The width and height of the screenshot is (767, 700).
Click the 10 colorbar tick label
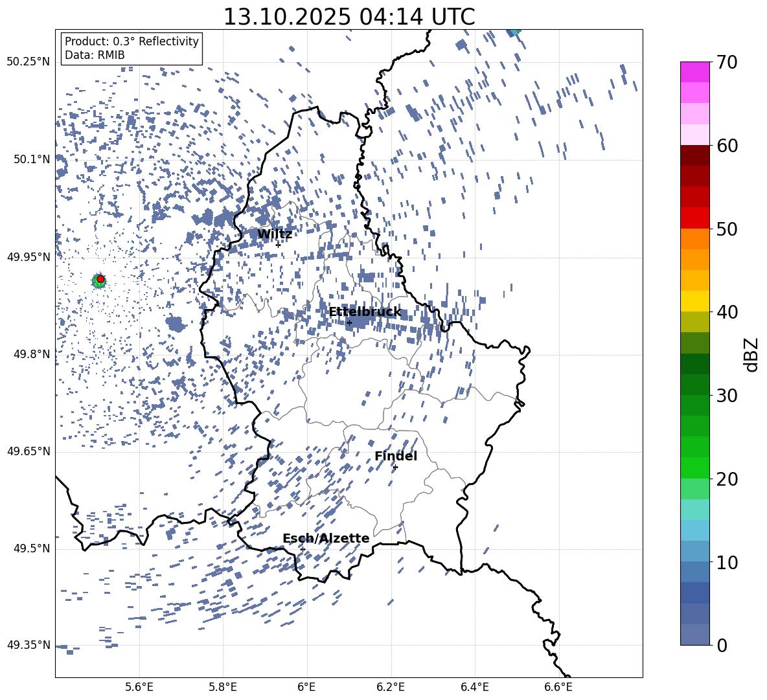tap(727, 562)
